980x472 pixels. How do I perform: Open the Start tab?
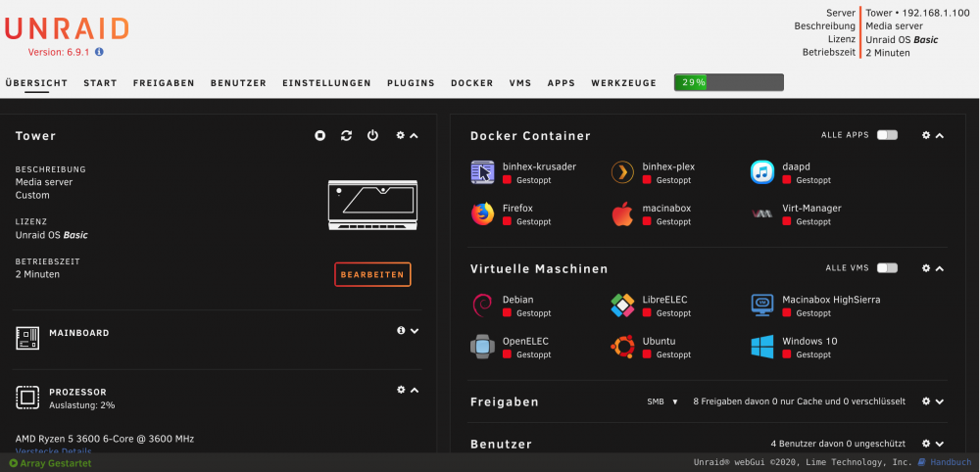(x=101, y=83)
